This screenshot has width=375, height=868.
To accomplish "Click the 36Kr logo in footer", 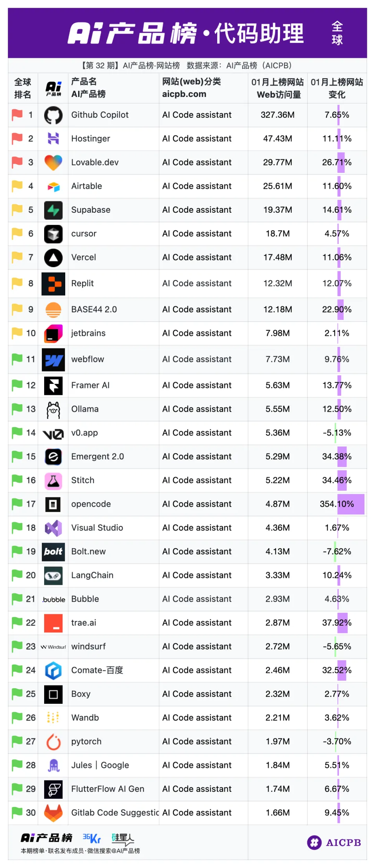I will click(x=92, y=838).
